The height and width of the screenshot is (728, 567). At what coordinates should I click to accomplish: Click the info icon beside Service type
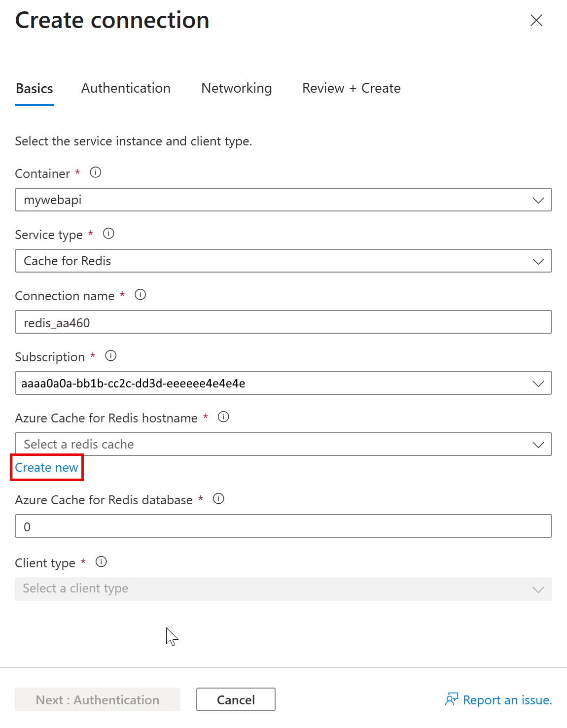[108, 234]
